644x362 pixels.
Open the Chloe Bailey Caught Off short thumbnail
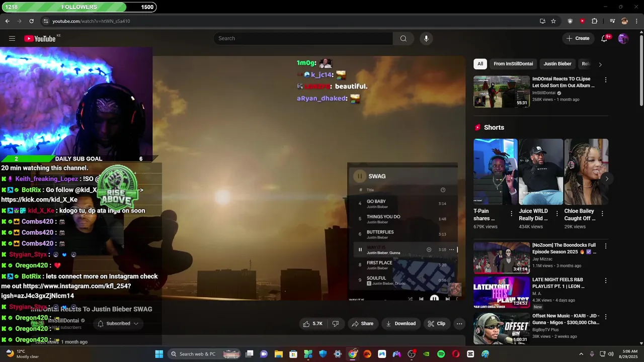tap(586, 172)
